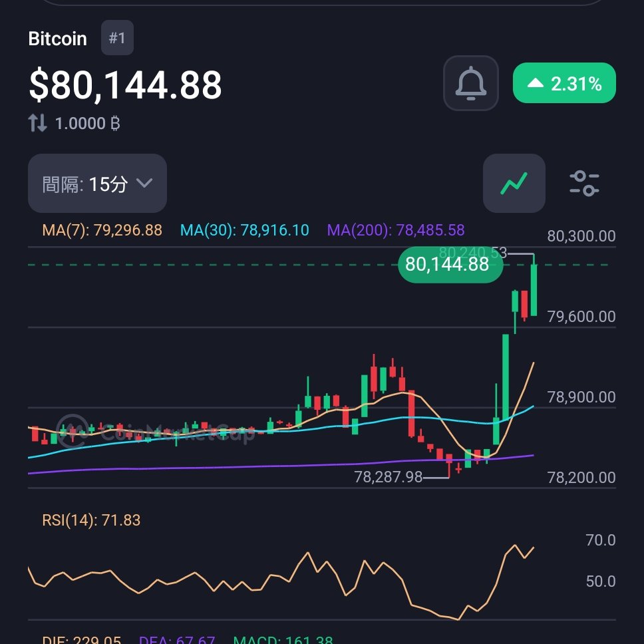This screenshot has height=644, width=644.
Task: Open the 間隔 15分 interval dropdown
Action: pyautogui.click(x=97, y=183)
